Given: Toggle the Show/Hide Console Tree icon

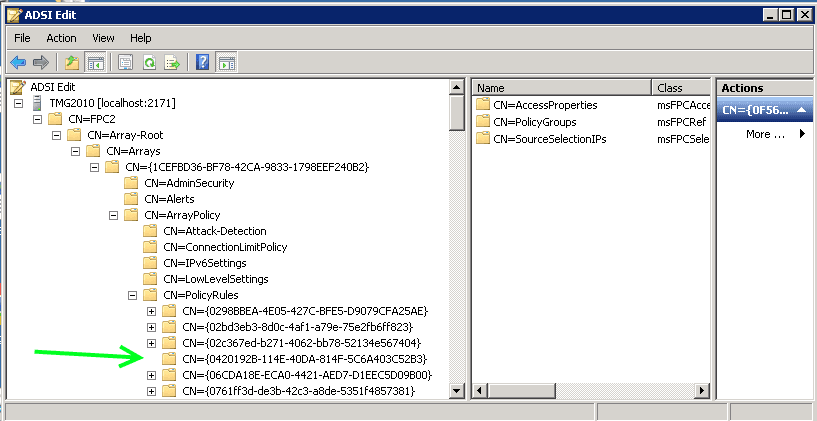Looking at the screenshot, I should [95, 63].
